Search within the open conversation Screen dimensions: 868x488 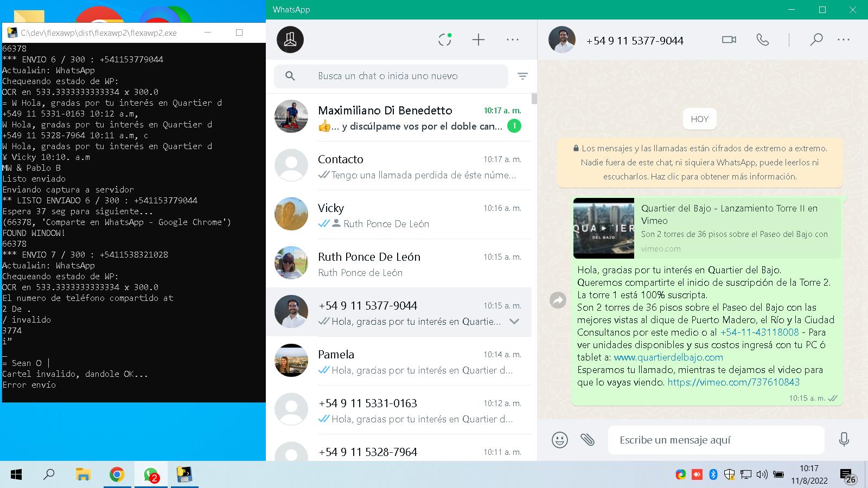[816, 40]
